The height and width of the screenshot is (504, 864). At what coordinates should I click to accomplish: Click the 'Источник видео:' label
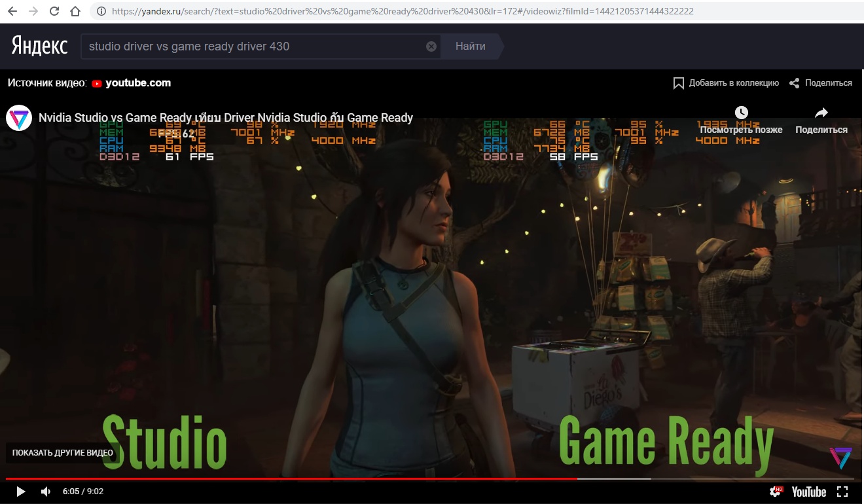click(47, 83)
